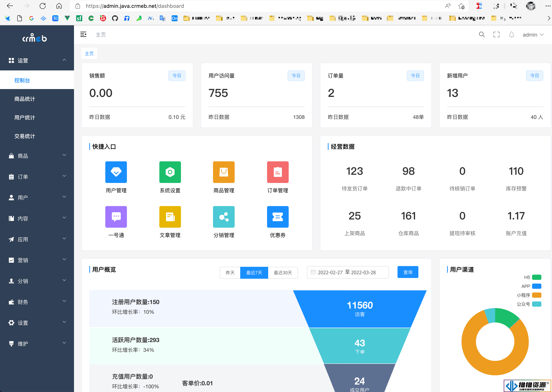
Task: Click 上架商品 value 25
Action: 354,216
